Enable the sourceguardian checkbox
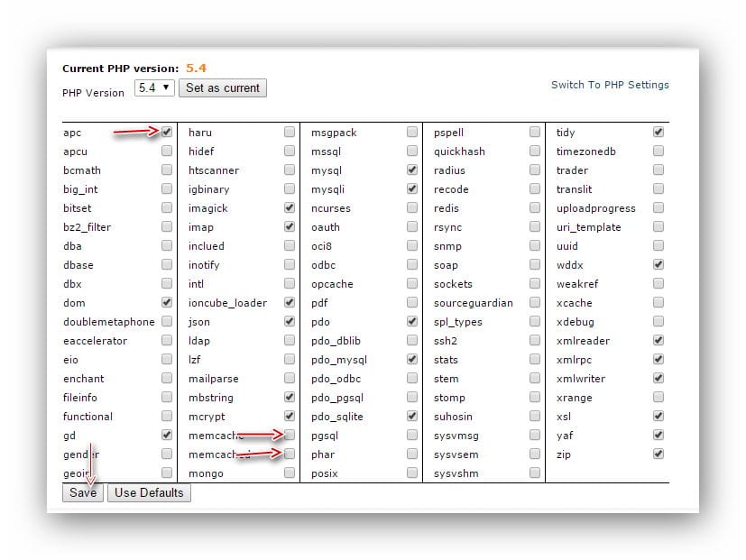Screen dimensions: 746x560 535,302
